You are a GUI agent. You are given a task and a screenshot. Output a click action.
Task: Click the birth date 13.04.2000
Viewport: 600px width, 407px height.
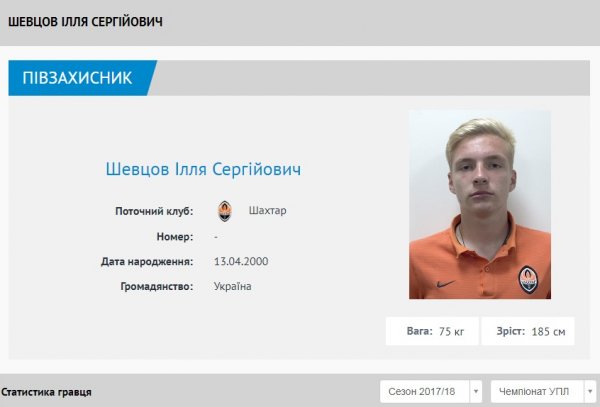pos(241,262)
